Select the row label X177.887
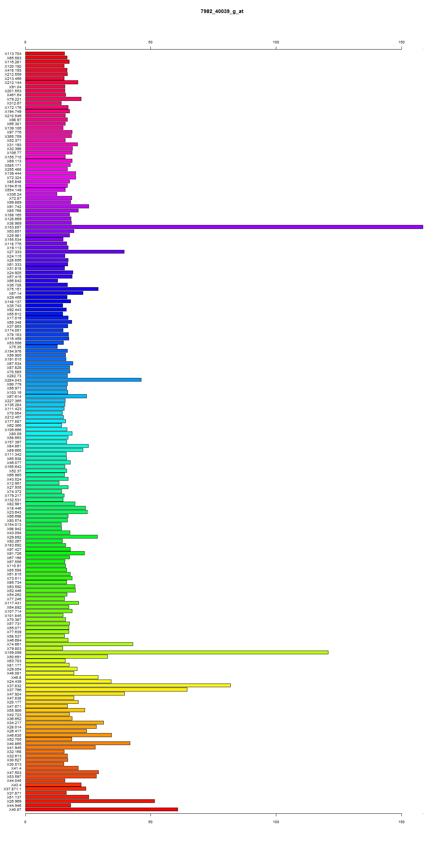Image resolution: width=434 pixels, height=868 pixels. [x=13, y=421]
